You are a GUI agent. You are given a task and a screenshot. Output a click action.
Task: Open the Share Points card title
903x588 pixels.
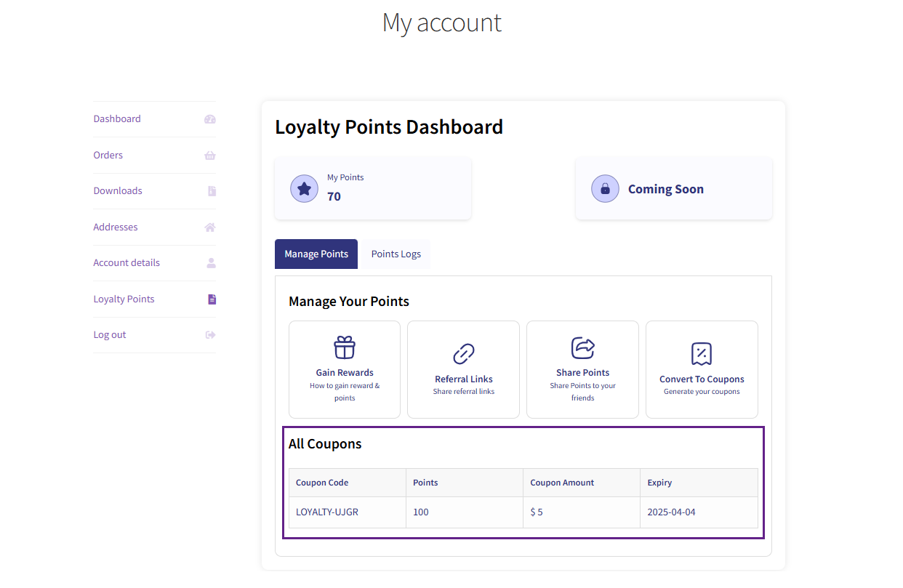coord(583,373)
